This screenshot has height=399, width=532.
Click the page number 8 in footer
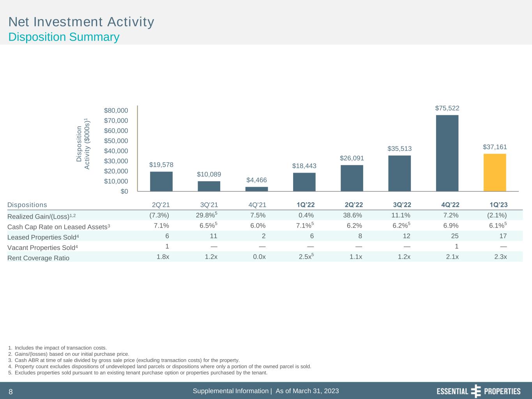11,392
